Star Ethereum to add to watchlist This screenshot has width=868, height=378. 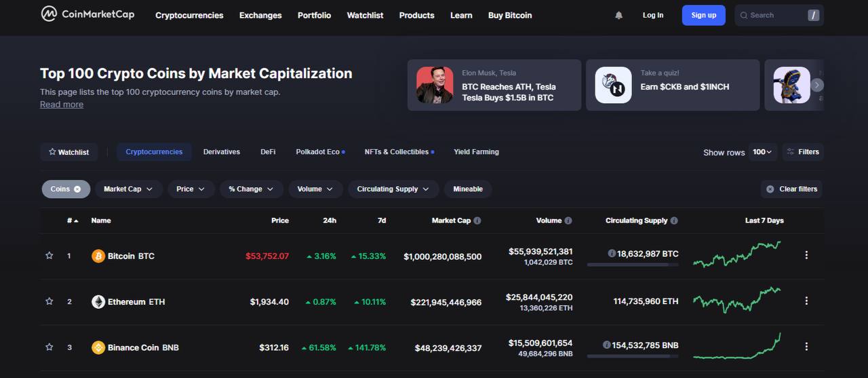pos(50,301)
